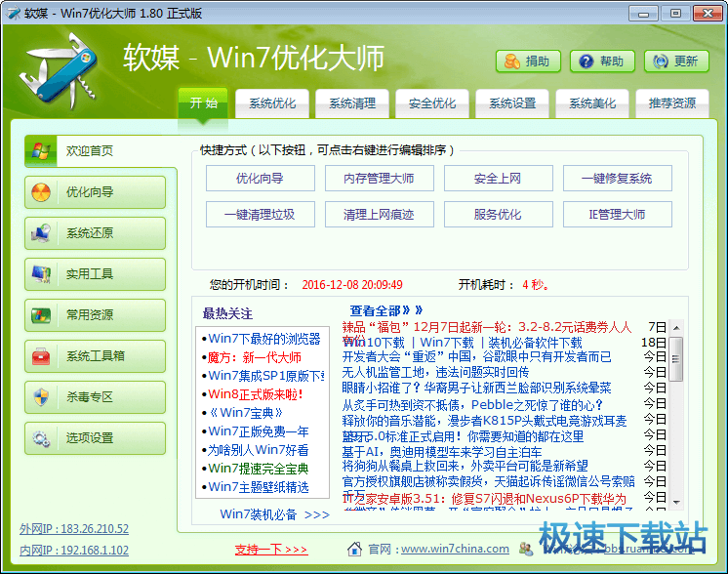The image size is (728, 574).
Task: Open news headline about Pebble之死
Action: (x=472, y=405)
